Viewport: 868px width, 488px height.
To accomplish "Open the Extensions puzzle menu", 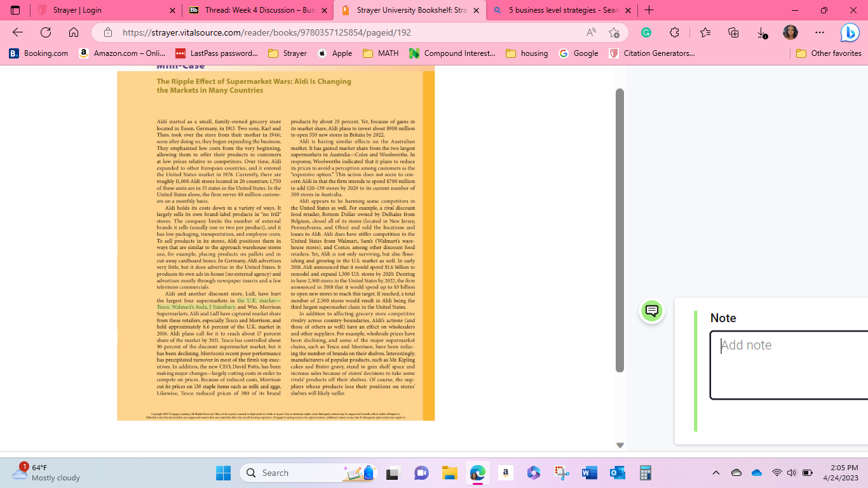I will pos(675,32).
